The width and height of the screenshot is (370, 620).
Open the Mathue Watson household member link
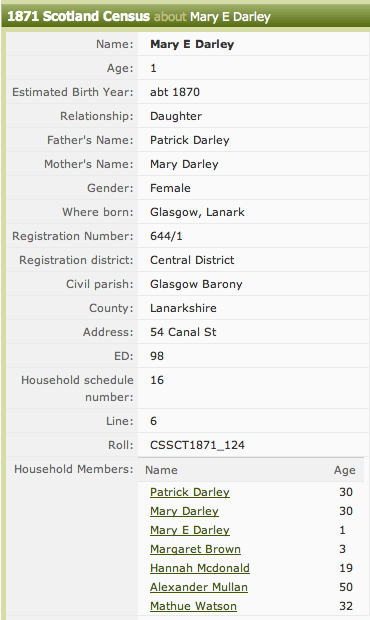pyautogui.click(x=193, y=606)
